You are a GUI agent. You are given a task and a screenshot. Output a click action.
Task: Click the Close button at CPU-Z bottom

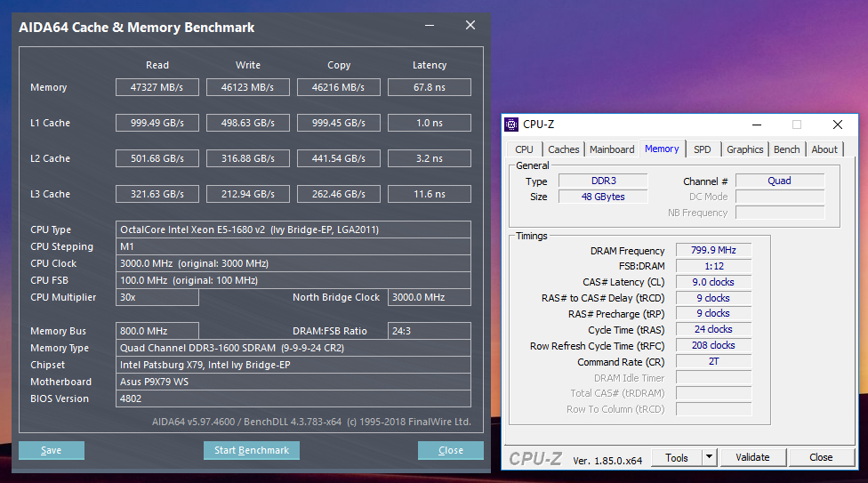click(x=821, y=457)
